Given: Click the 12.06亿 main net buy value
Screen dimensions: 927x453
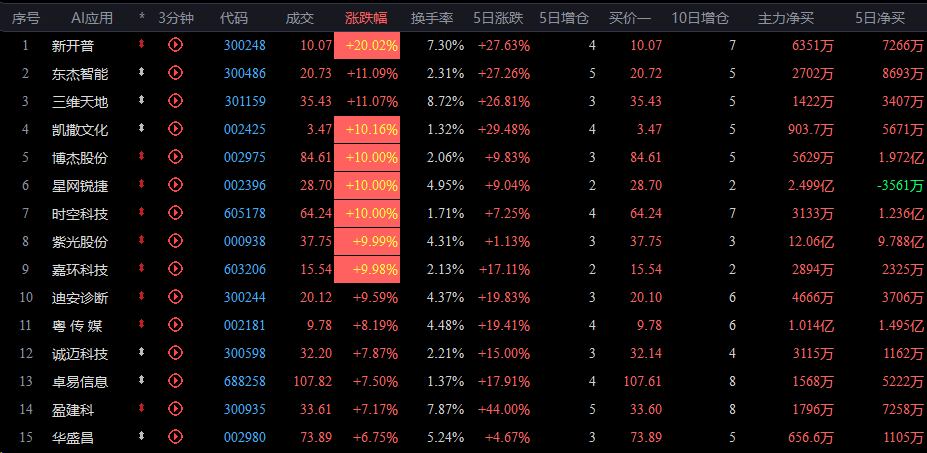Looking at the screenshot, I should coord(809,242).
